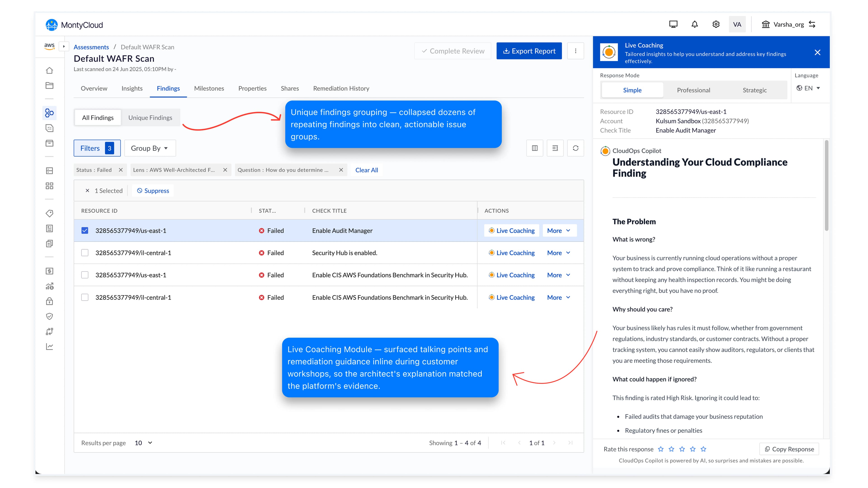Expand More for il-central-1 CIS Benchmark row
Screen dimensions: 868x488
tap(559, 297)
